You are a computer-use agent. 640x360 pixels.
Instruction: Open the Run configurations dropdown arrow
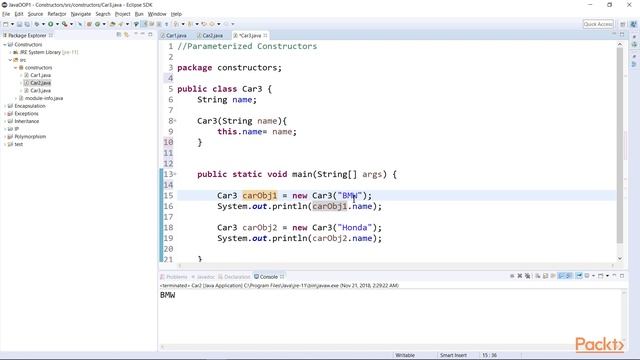(x=58, y=24)
